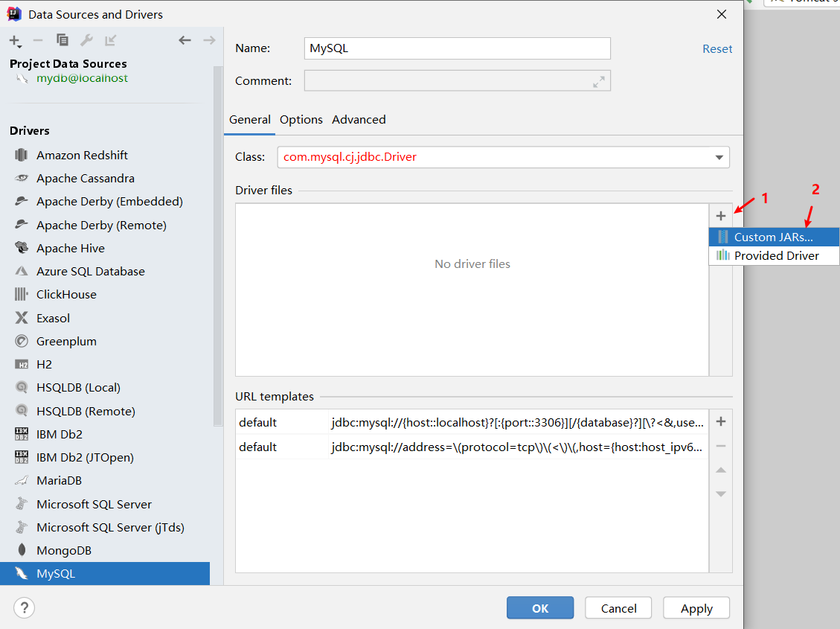Click the add data source plus icon
The width and height of the screenshot is (840, 629).
[15, 41]
